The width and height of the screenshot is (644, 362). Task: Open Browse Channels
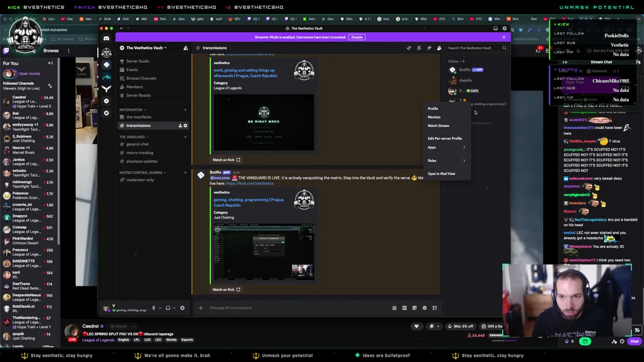(141, 78)
